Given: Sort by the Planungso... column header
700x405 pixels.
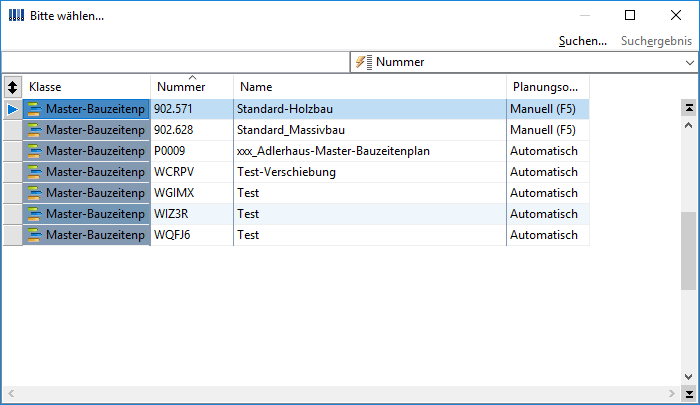Looking at the screenshot, I should pyautogui.click(x=548, y=87).
